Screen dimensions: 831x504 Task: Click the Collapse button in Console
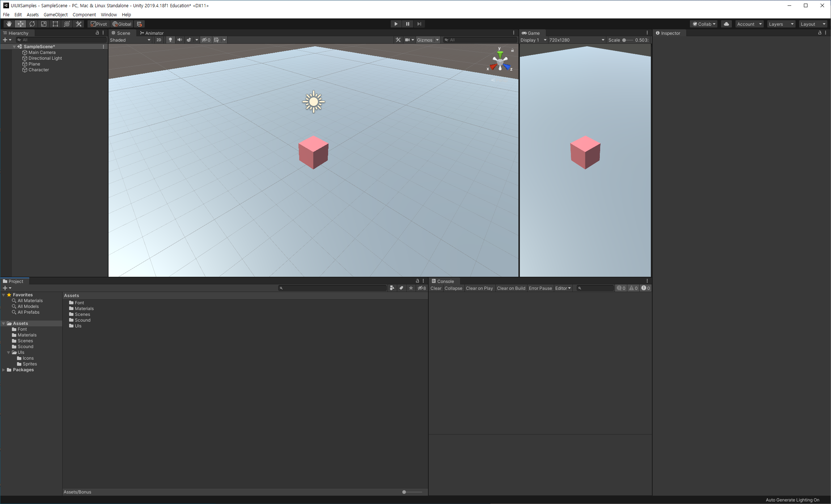click(453, 288)
